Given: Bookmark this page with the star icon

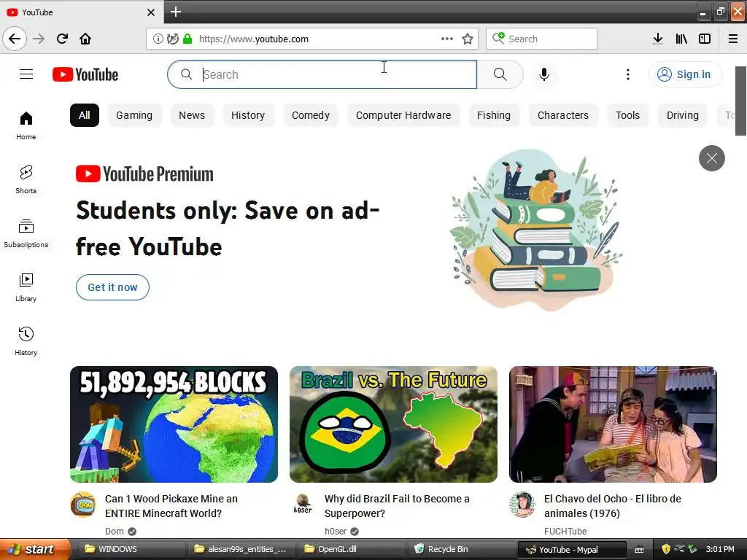Looking at the screenshot, I should click(x=468, y=39).
